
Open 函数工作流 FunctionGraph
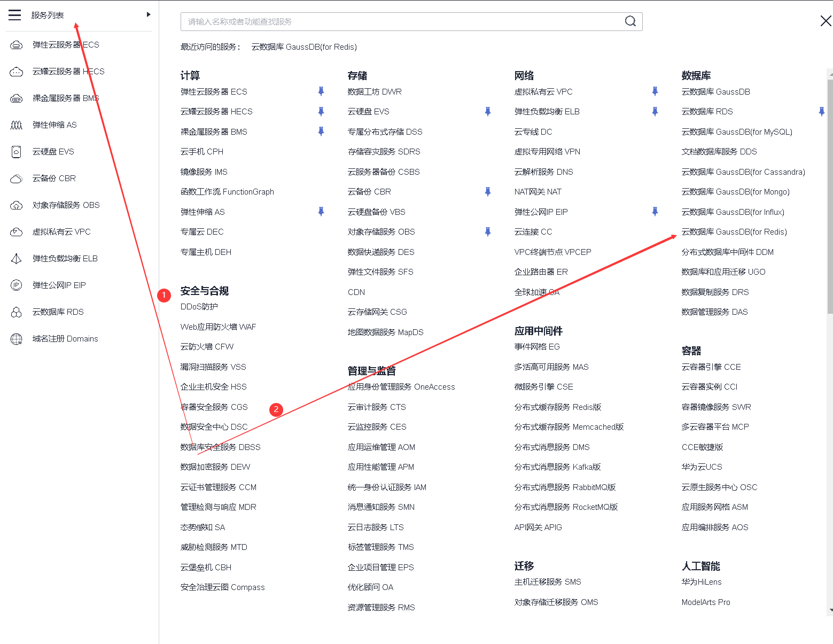pyautogui.click(x=227, y=192)
